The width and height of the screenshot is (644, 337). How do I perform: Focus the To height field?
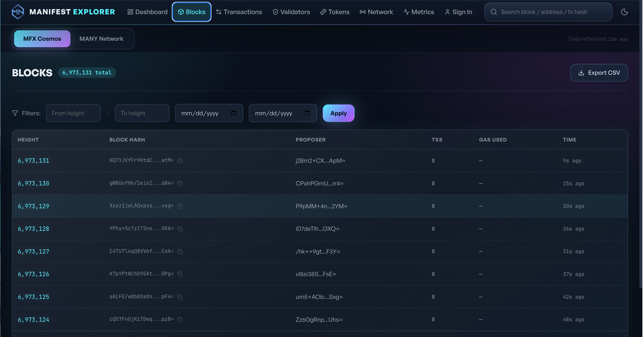pyautogui.click(x=142, y=113)
